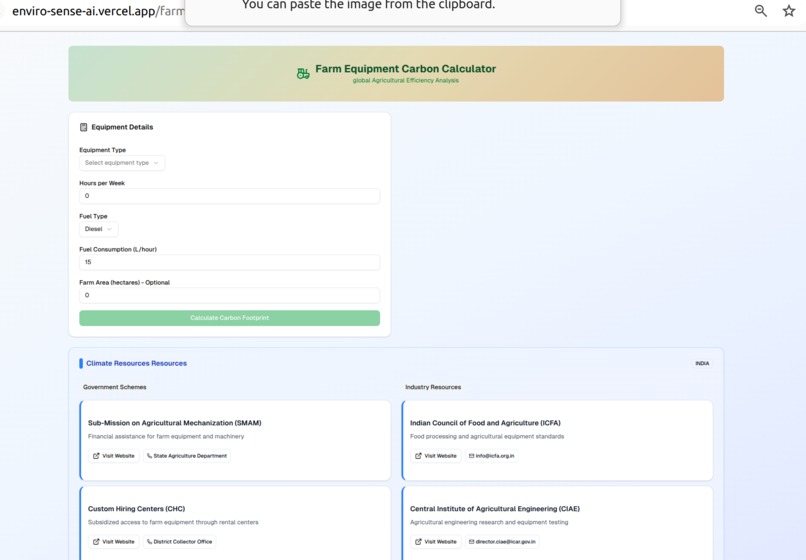Click external link icon on ICFA Visit Website
806x560 pixels.
(418, 456)
